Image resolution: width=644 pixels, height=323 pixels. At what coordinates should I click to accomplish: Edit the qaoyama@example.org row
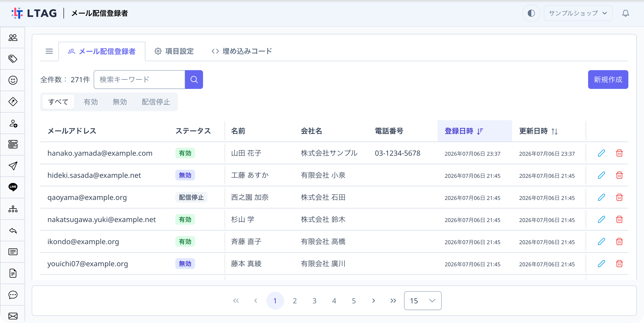(601, 197)
